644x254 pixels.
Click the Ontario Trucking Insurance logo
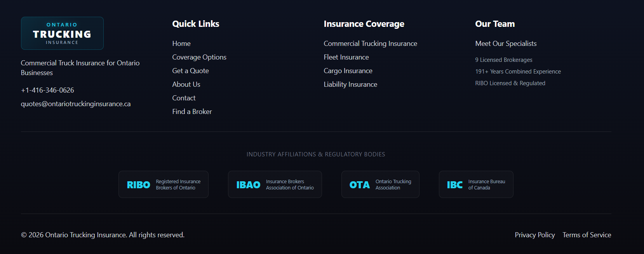62,33
